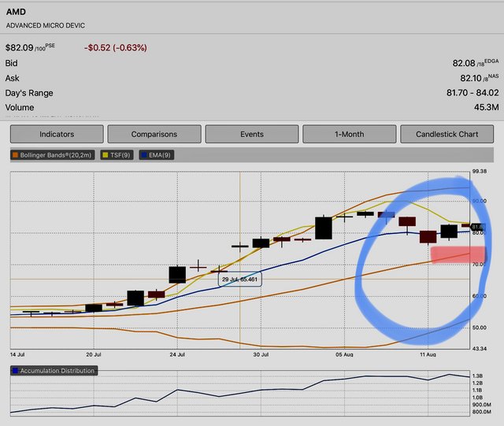The width and height of the screenshot is (504, 426).
Task: Change the Candlestick Chart type
Action: [x=447, y=134]
